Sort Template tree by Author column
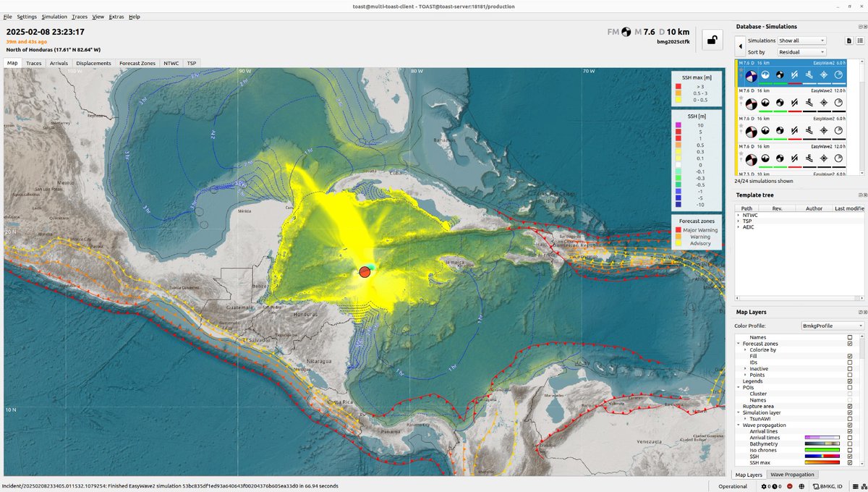This screenshot has height=492, width=868. pyautogui.click(x=814, y=208)
